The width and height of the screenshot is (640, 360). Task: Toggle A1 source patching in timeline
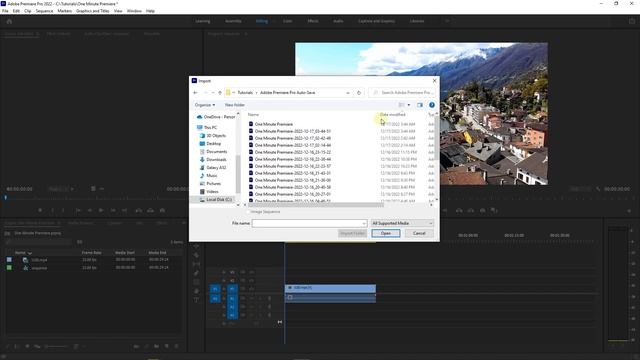tap(215, 298)
